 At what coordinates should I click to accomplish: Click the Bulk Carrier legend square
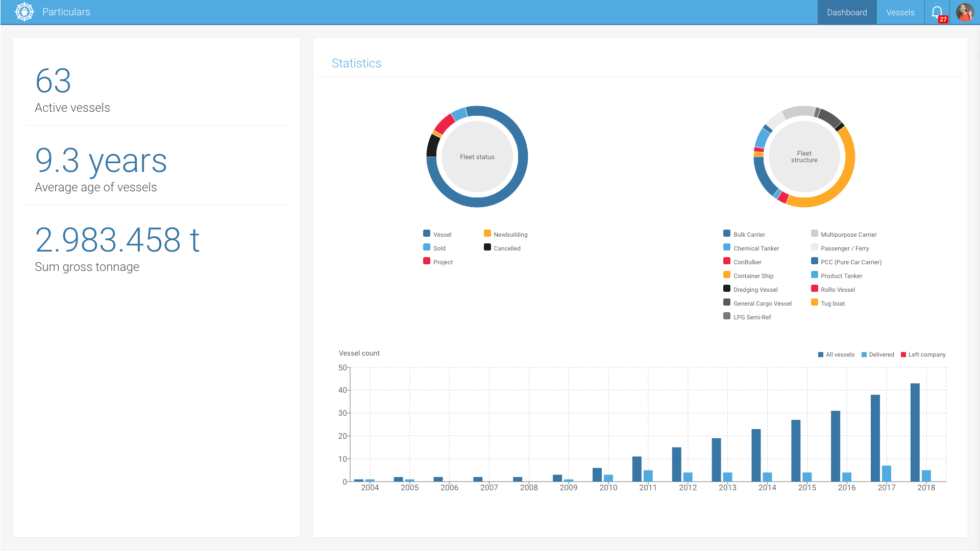(x=727, y=234)
